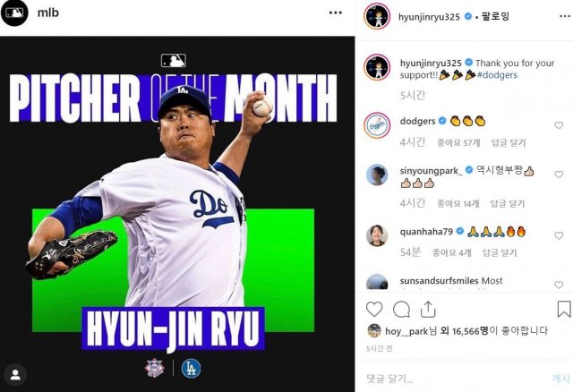Toggle like on quanhaha79 comment

[559, 235]
